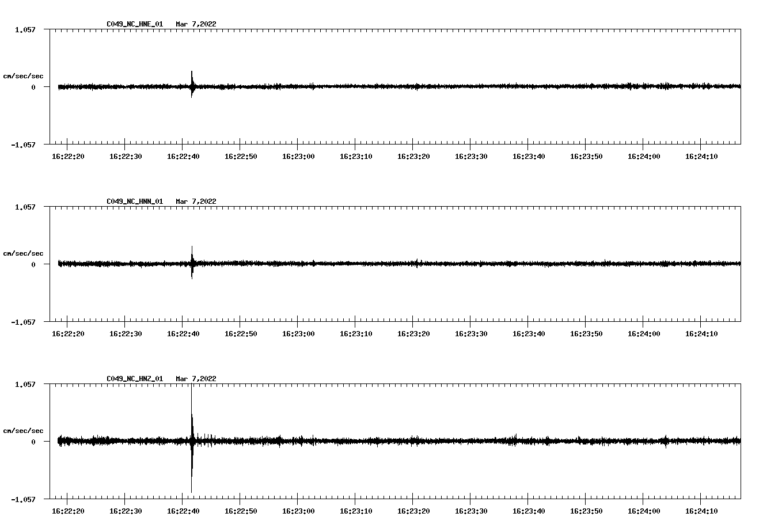Click the C049_NC_HNZ_01 channel title
This screenshot has height=532, width=782.
point(135,379)
